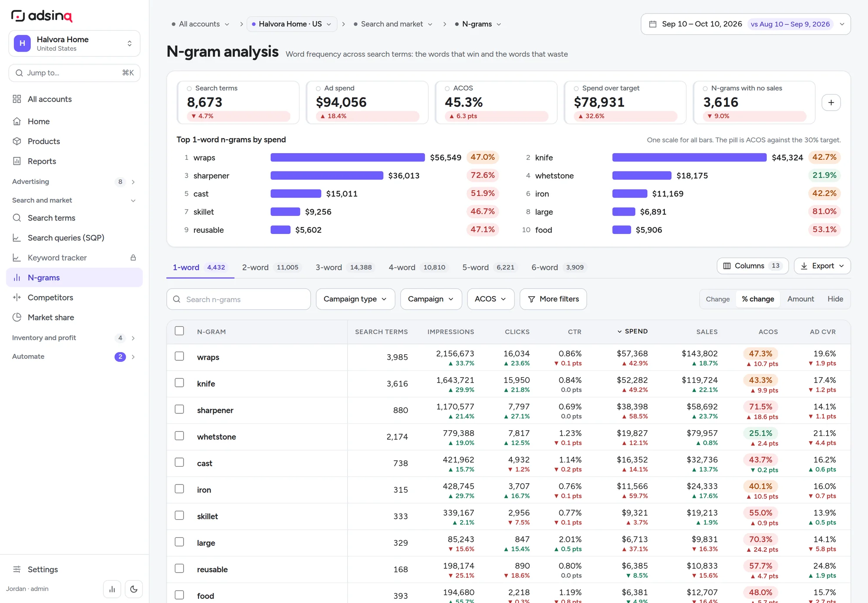Add a metric card with plus button
The height and width of the screenshot is (603, 868).
coord(831,102)
